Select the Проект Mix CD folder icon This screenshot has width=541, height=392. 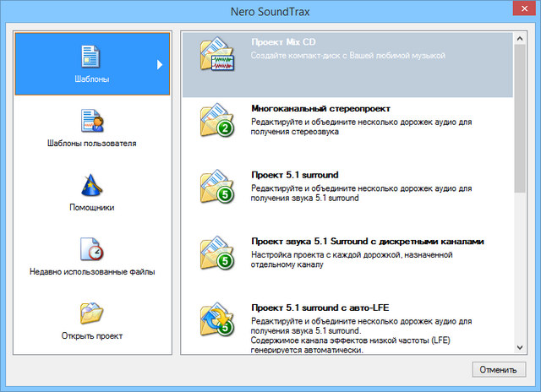tap(216, 57)
